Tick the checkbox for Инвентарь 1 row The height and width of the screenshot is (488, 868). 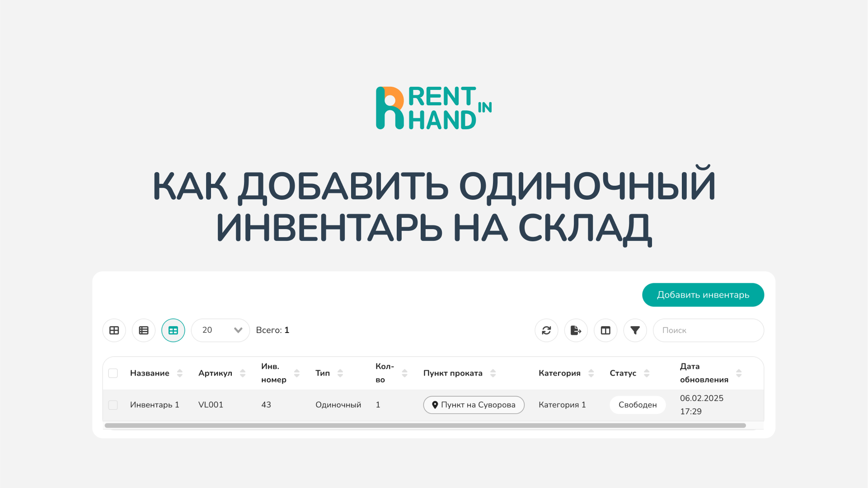[113, 405]
